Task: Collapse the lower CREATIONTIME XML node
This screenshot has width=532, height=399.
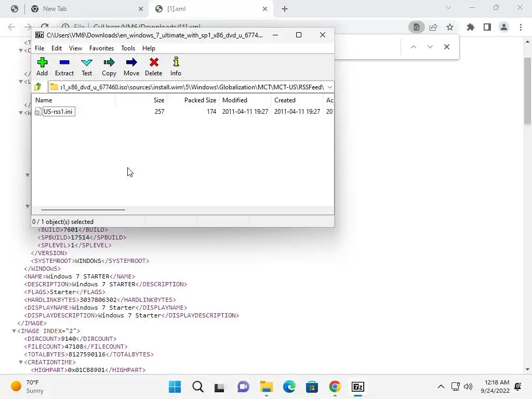Action: (21, 362)
